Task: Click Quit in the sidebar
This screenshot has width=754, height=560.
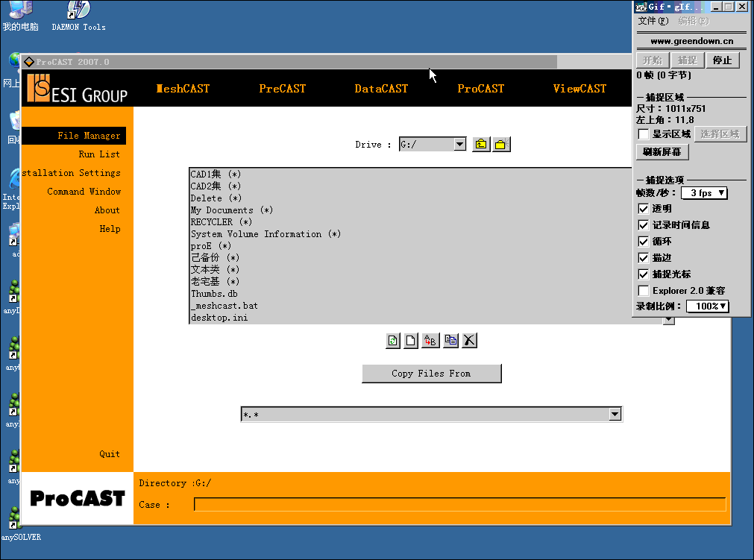Action: 109,454
